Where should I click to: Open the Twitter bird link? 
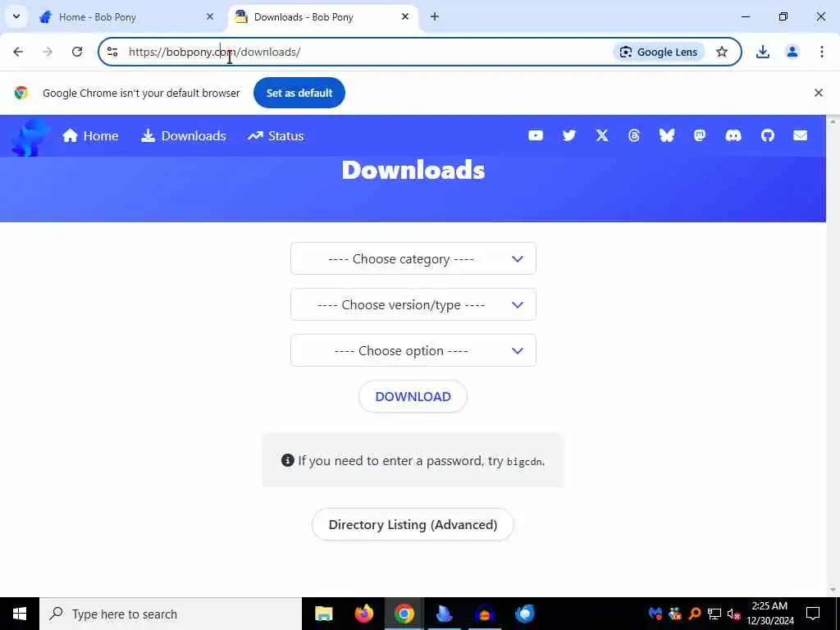569,135
